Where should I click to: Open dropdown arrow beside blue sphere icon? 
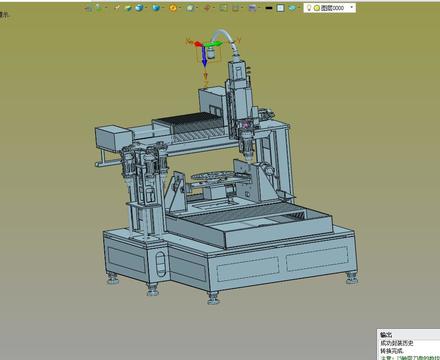click(146, 8)
